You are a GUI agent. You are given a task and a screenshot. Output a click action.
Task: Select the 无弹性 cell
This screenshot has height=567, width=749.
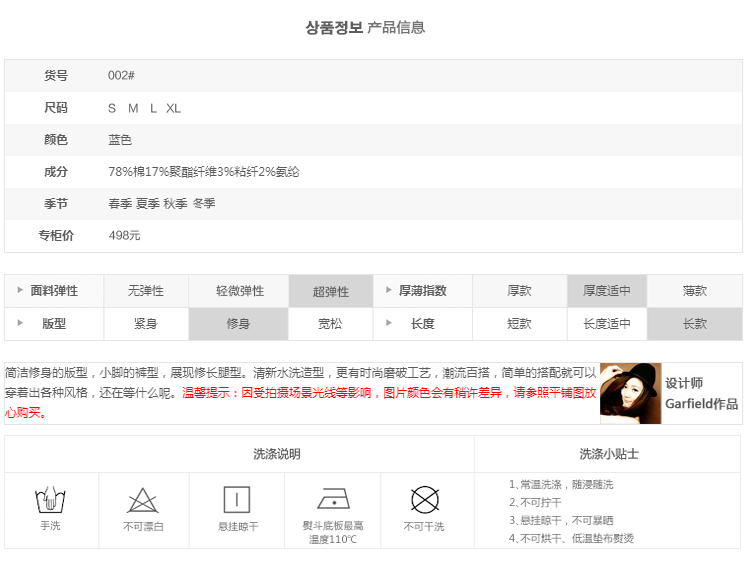coord(146,291)
